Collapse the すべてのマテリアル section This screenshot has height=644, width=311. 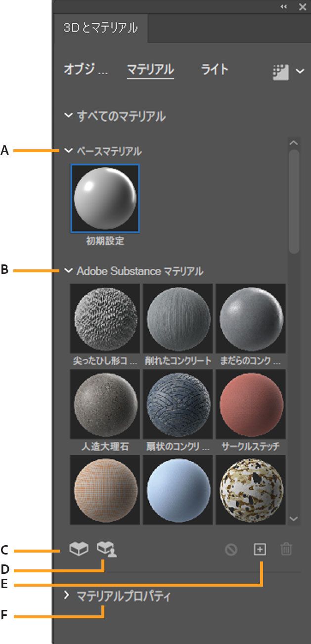(x=69, y=117)
